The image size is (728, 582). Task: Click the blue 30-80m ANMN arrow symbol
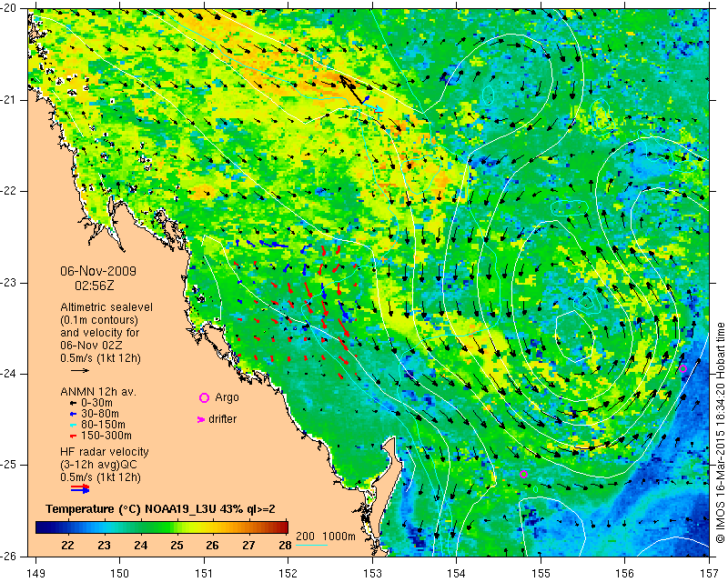click(x=73, y=414)
